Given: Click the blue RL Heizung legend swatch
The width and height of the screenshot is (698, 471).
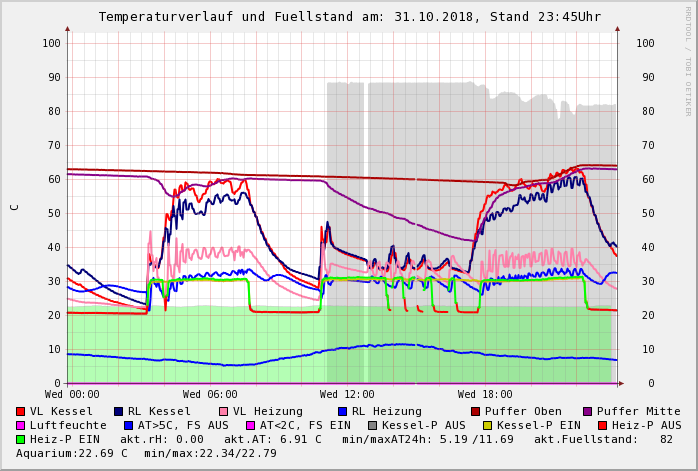Looking at the screenshot, I should (342, 412).
